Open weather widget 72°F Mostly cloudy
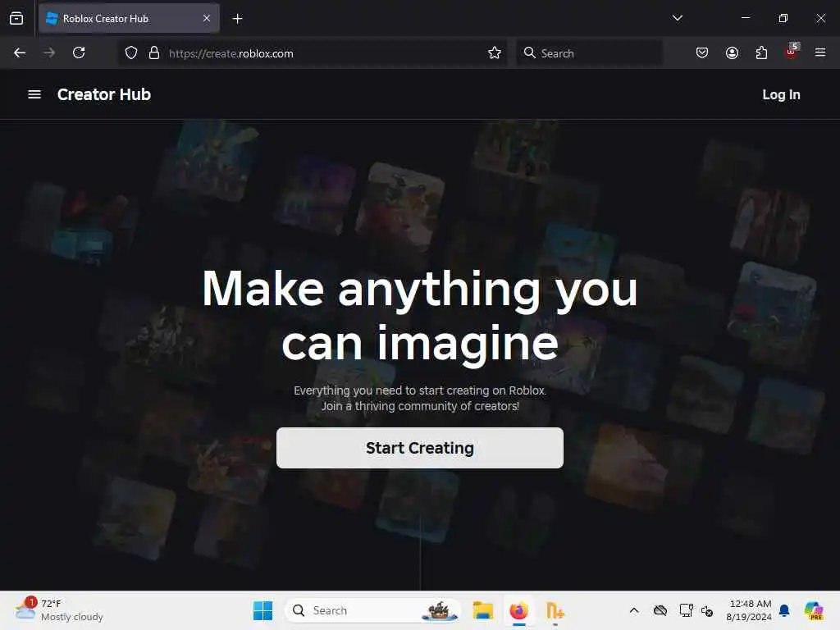Viewport: 840px width, 630px height. (59, 610)
